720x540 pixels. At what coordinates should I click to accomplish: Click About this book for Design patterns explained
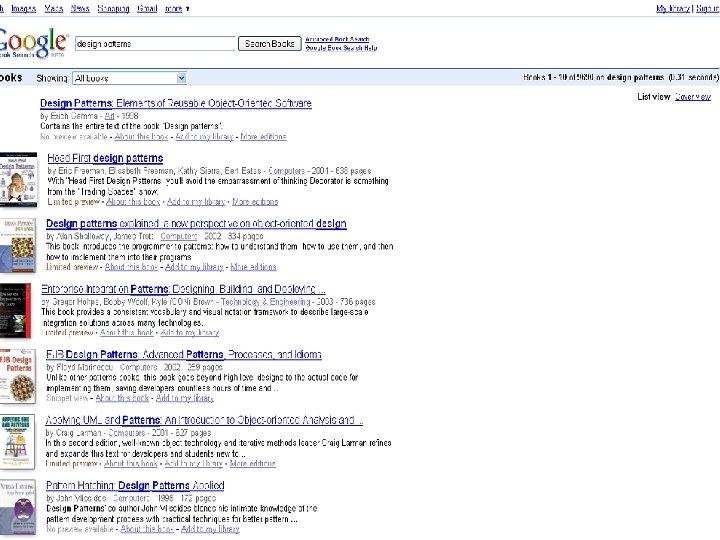(131, 267)
